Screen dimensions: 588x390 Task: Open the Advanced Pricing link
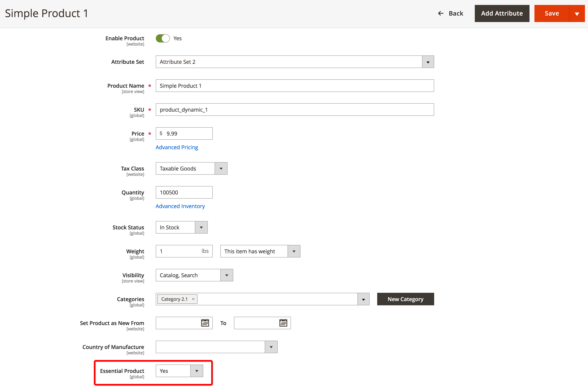[x=177, y=147]
